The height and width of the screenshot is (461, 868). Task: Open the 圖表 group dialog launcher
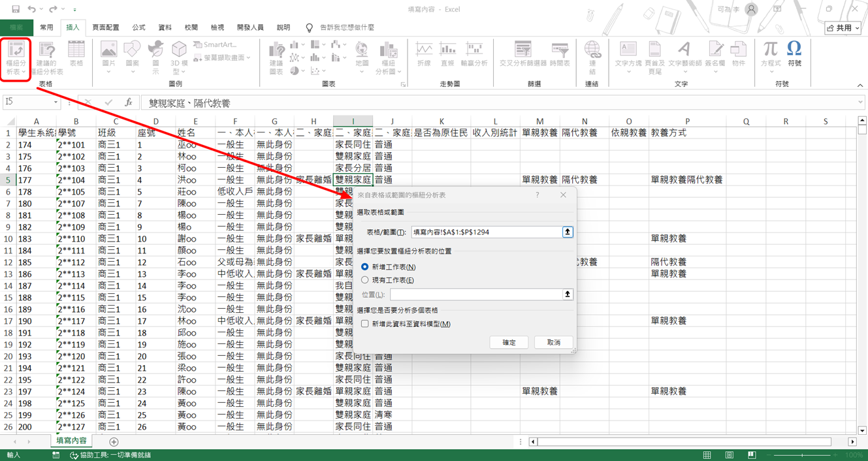pyautogui.click(x=404, y=85)
